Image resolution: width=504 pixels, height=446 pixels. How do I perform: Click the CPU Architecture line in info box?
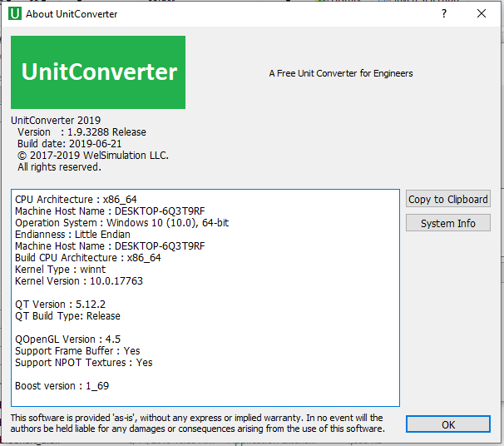tap(76, 200)
